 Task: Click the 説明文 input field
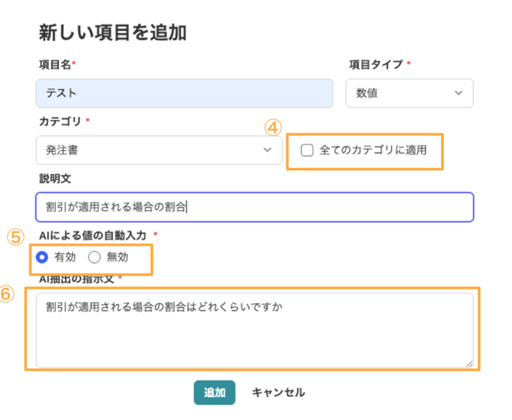click(254, 207)
